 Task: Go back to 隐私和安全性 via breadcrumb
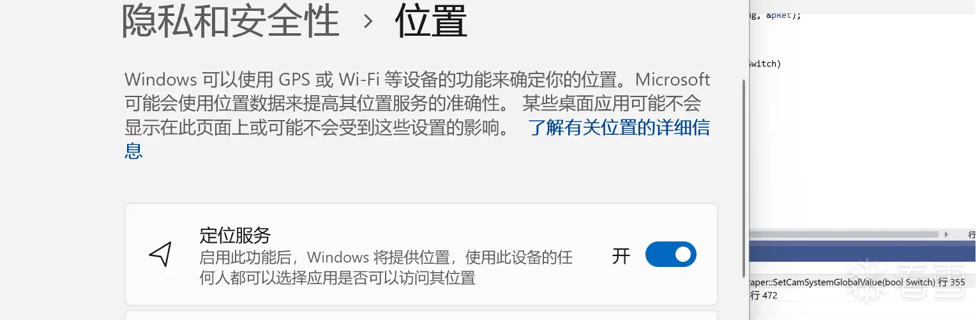click(230, 20)
